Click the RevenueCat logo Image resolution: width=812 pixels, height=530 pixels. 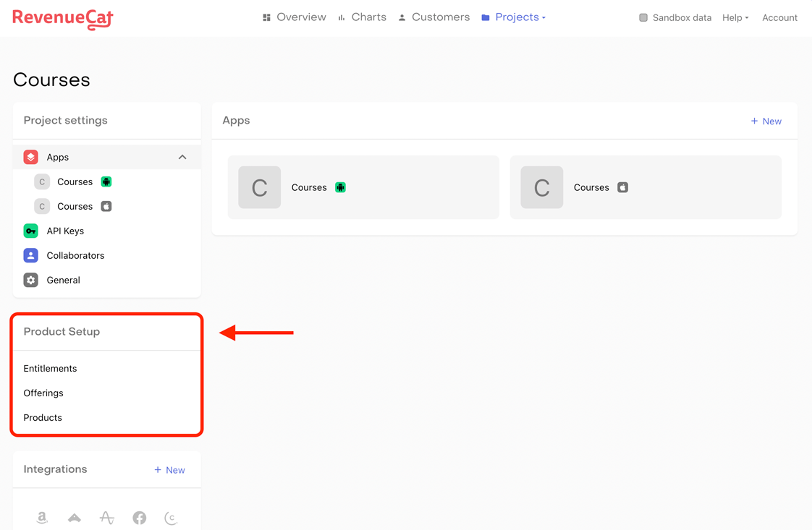pos(63,18)
